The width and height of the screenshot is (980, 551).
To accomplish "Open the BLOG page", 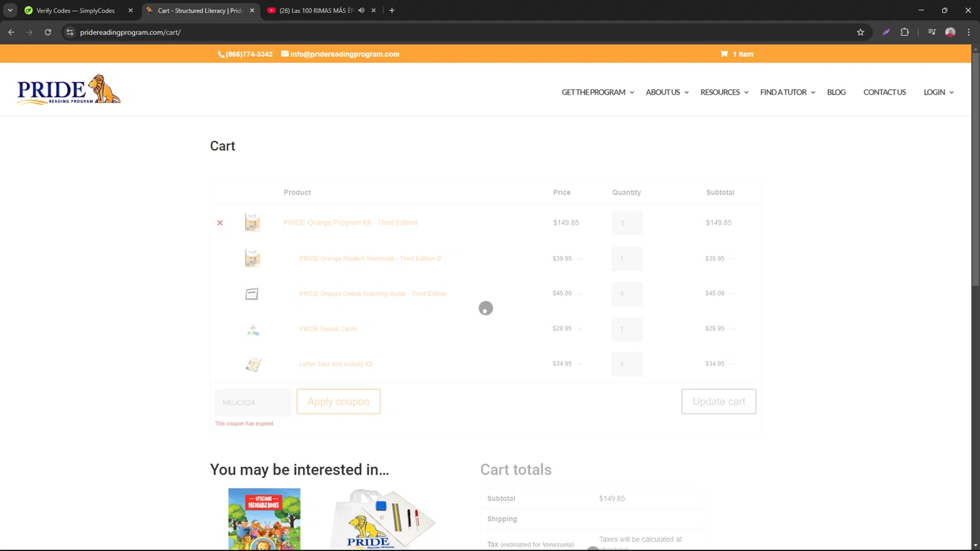I will pos(836,92).
